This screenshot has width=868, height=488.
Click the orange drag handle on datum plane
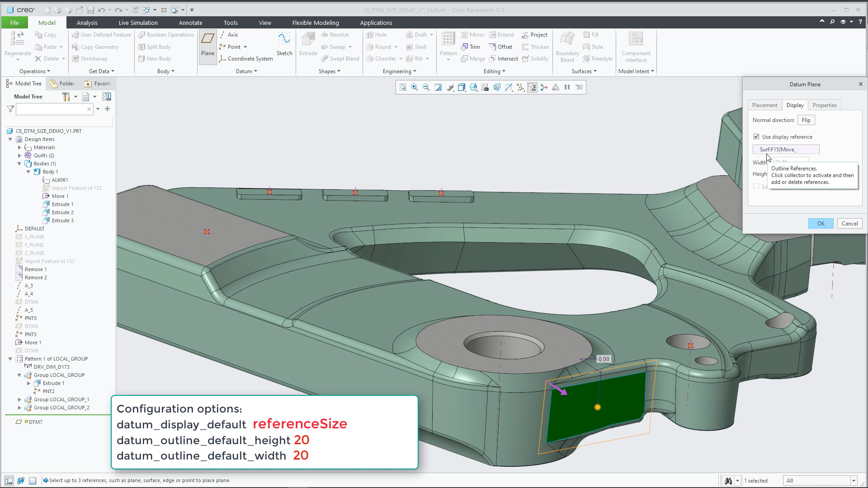coord(597,407)
